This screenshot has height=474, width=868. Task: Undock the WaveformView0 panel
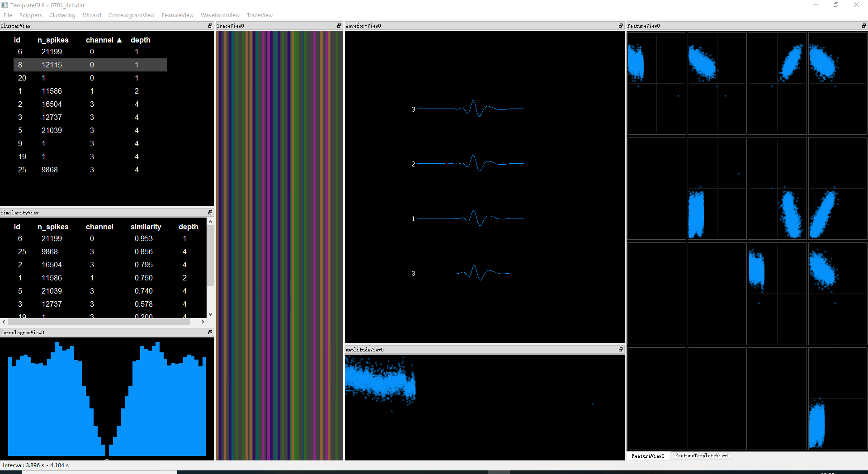click(x=620, y=26)
